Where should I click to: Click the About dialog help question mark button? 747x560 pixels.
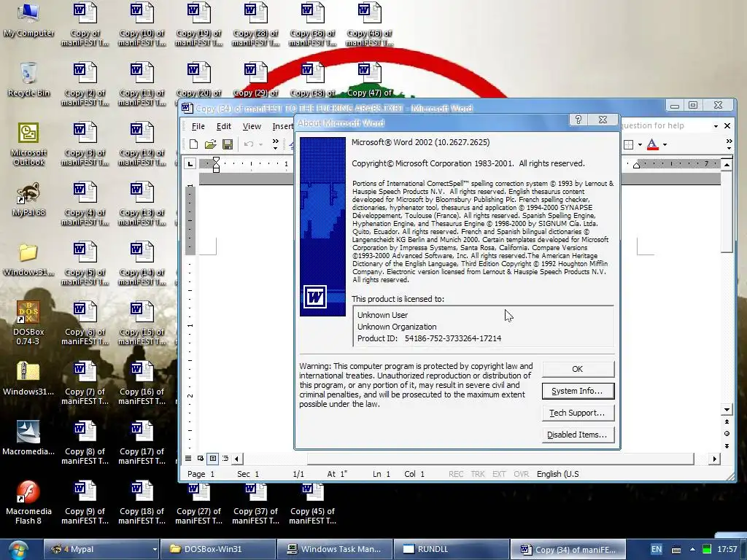[x=578, y=120]
